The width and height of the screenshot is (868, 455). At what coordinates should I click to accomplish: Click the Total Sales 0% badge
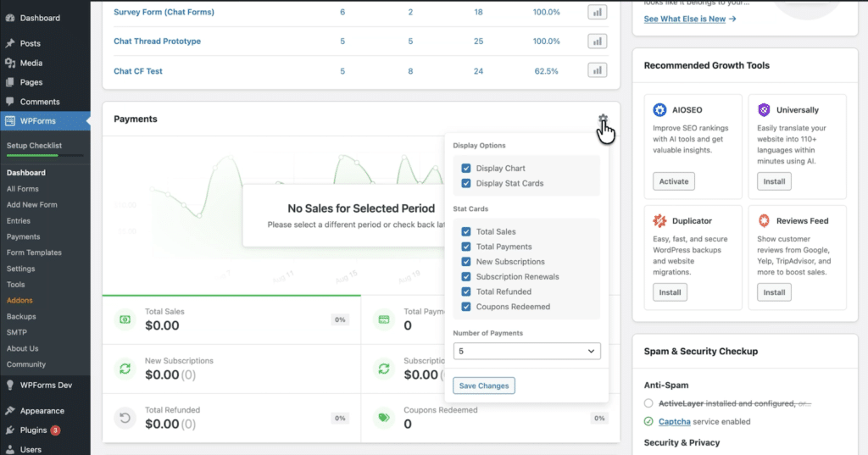(x=340, y=319)
